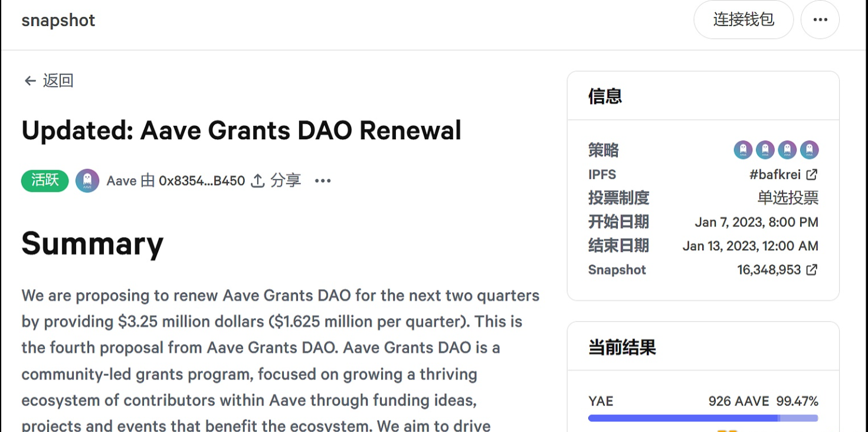Image resolution: width=868 pixels, height=432 pixels.
Task: Click the first strategy ghost icon
Action: click(743, 150)
